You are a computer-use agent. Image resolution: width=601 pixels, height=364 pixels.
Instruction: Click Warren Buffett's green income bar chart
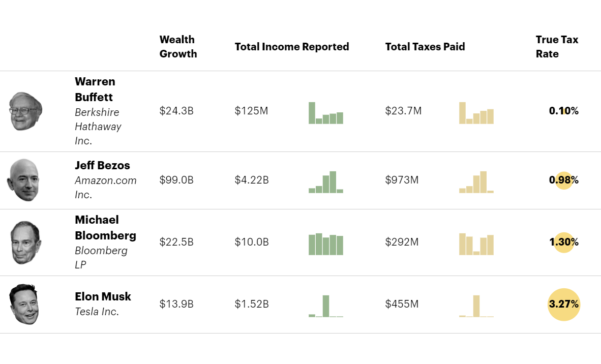[x=326, y=114]
